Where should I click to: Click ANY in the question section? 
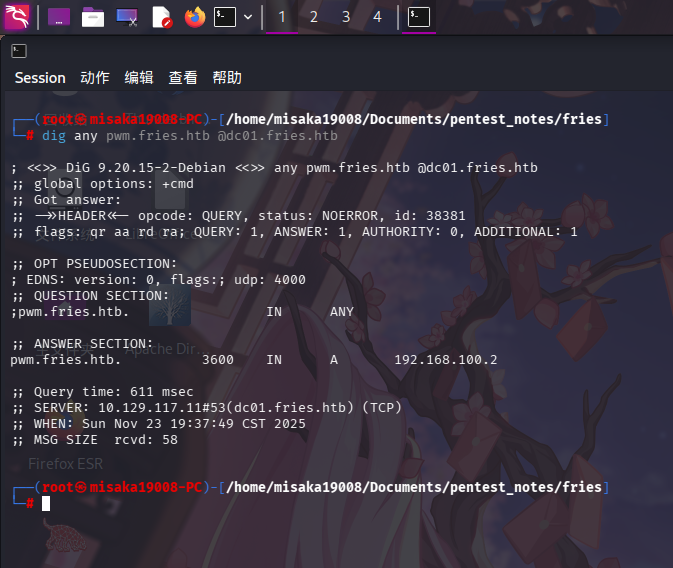342,312
